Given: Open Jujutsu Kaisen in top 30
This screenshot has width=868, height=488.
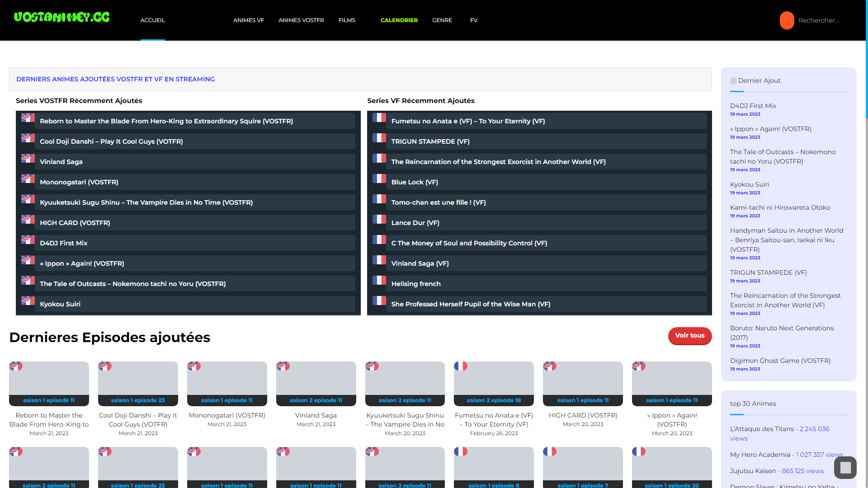Looking at the screenshot, I should pyautogui.click(x=753, y=471).
